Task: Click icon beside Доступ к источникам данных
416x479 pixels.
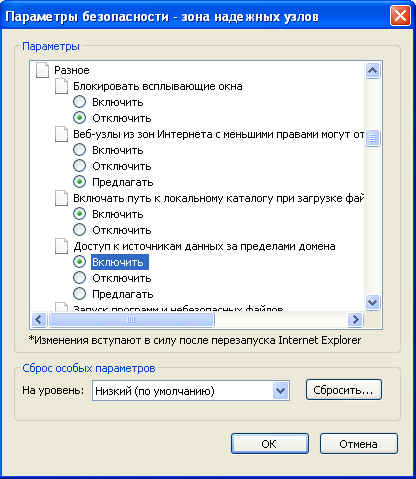Action: click(61, 246)
